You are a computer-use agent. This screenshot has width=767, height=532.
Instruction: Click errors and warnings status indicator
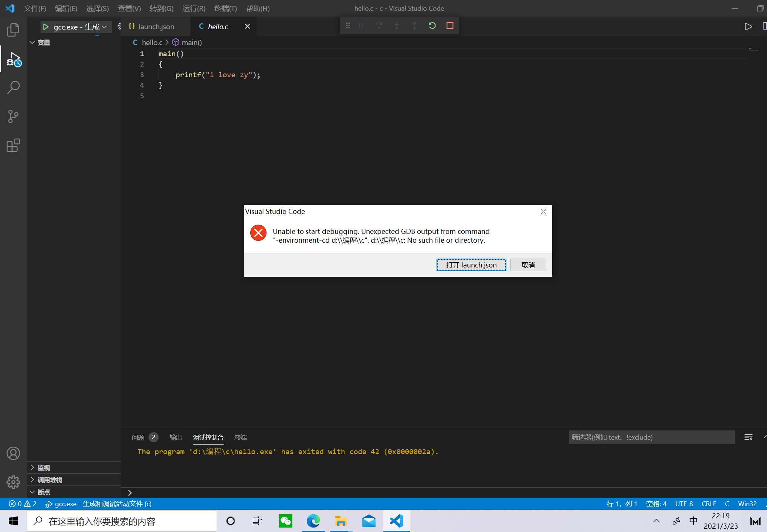coord(23,504)
